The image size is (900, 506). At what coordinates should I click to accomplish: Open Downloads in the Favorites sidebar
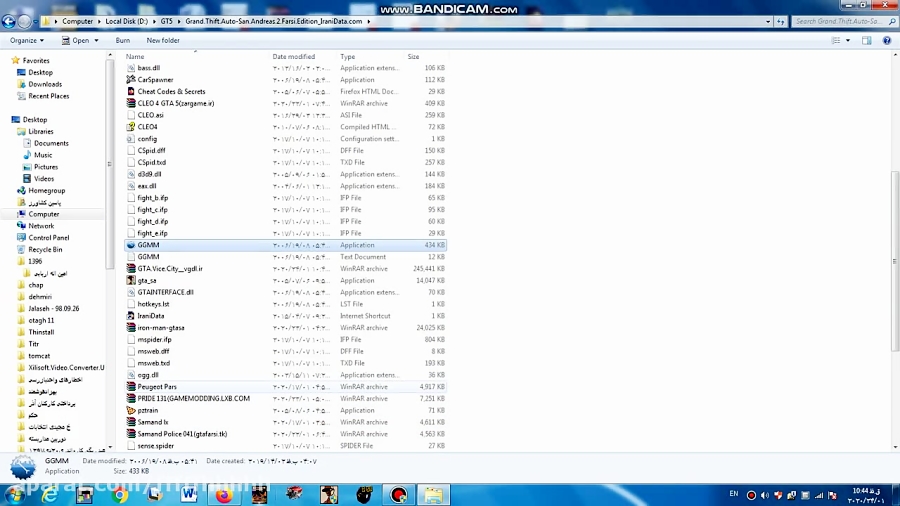point(45,84)
